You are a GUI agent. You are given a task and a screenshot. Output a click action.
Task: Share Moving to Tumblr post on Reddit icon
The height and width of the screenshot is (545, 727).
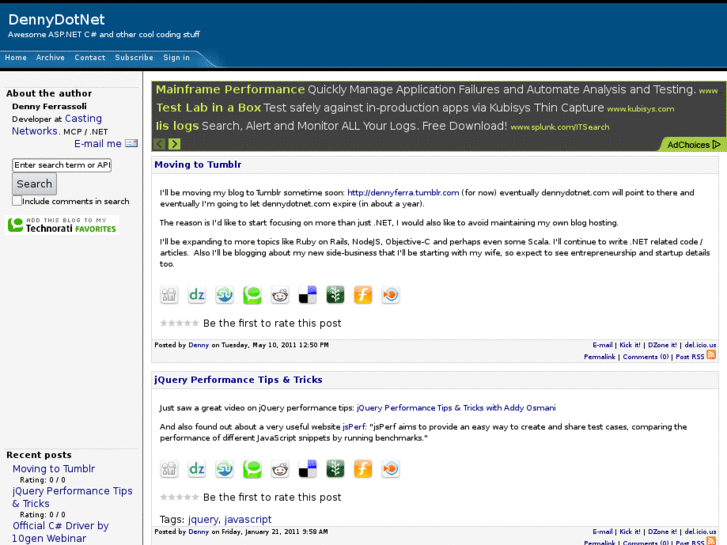point(280,295)
